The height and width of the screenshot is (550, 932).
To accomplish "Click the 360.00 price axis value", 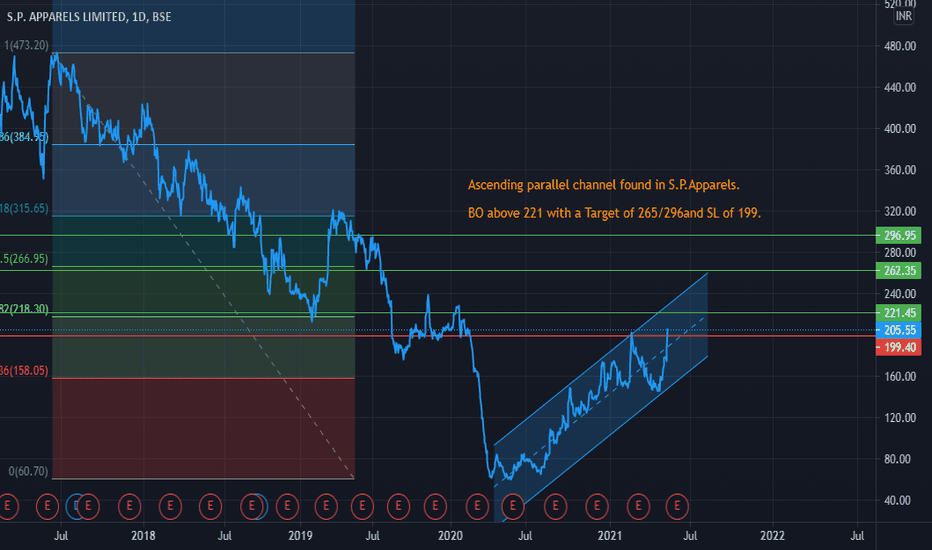I will pos(900,170).
